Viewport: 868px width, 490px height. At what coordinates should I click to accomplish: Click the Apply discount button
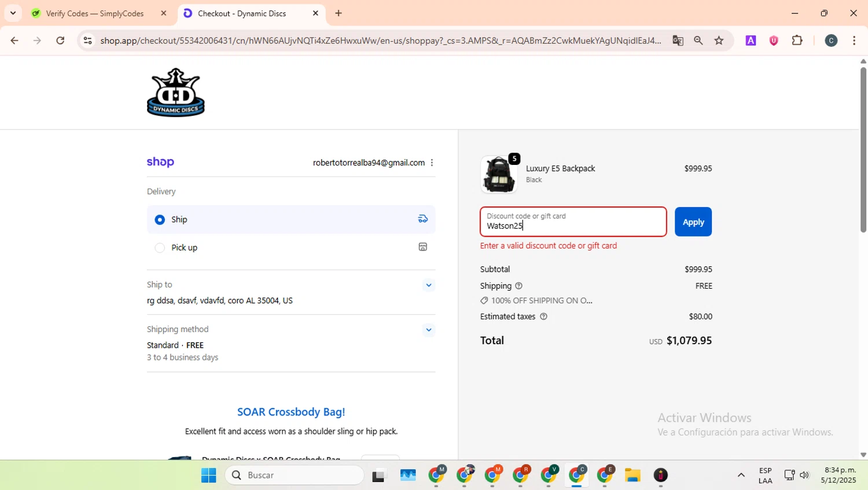click(693, 222)
